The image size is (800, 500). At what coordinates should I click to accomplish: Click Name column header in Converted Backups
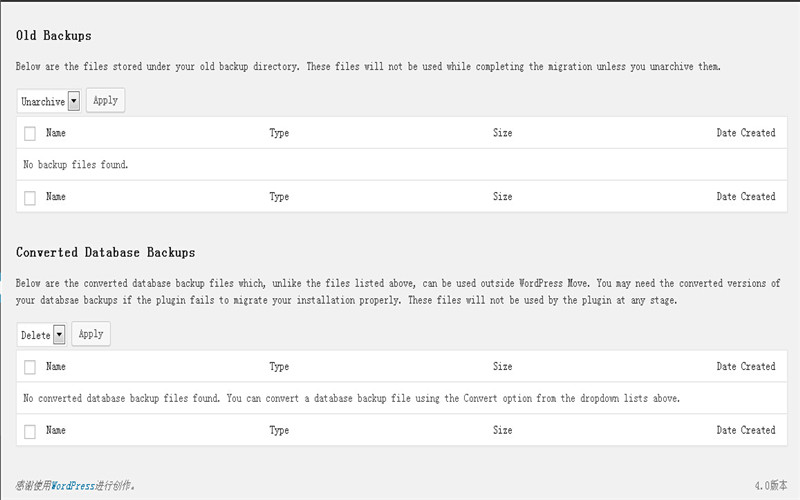tap(56, 367)
